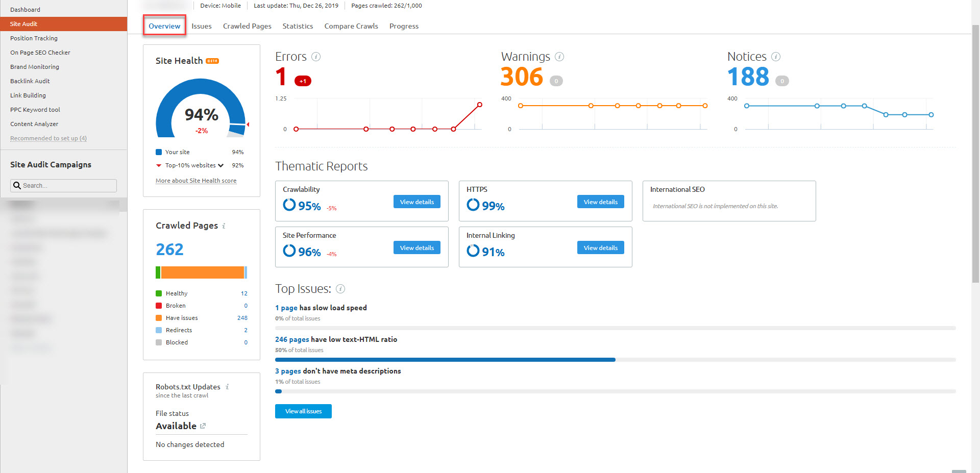
Task: Open Recommended to set up (4) link
Action: (x=48, y=138)
